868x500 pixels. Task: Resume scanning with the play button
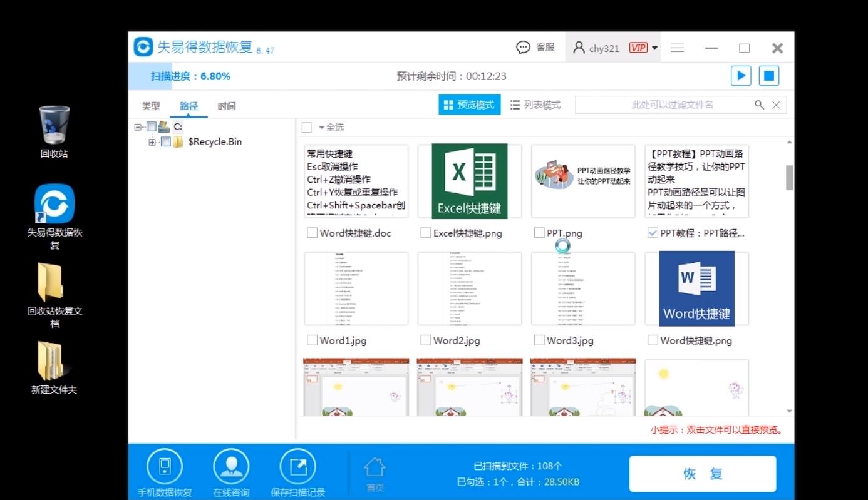[741, 76]
